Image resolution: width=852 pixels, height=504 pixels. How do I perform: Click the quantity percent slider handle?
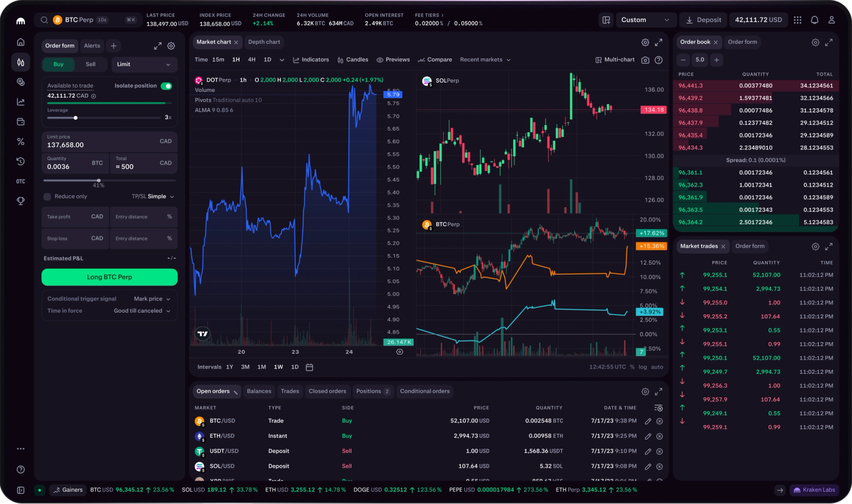[99, 180]
